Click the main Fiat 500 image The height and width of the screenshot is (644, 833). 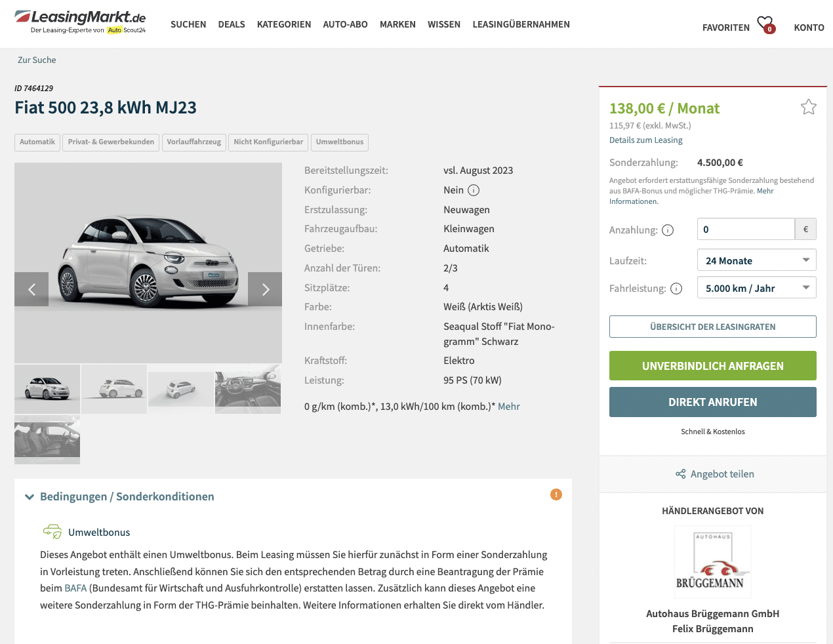coord(148,262)
